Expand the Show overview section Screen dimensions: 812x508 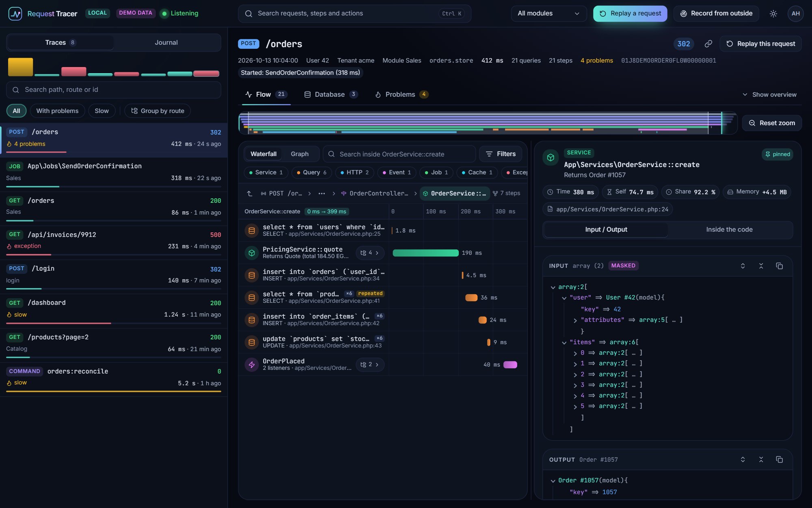coord(769,94)
